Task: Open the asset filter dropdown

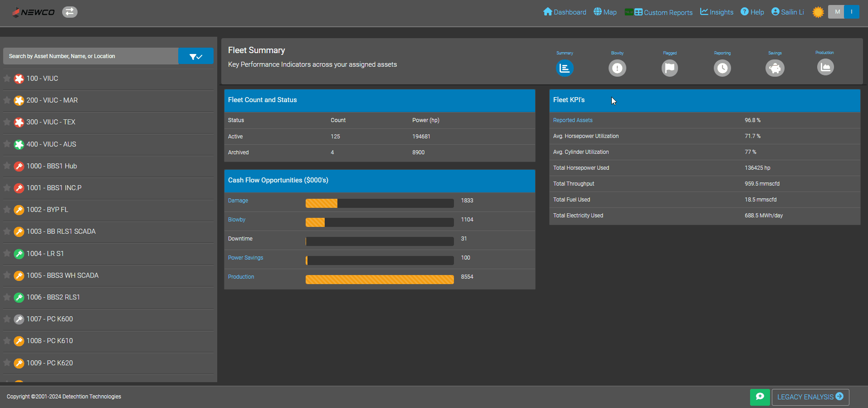Action: point(196,56)
